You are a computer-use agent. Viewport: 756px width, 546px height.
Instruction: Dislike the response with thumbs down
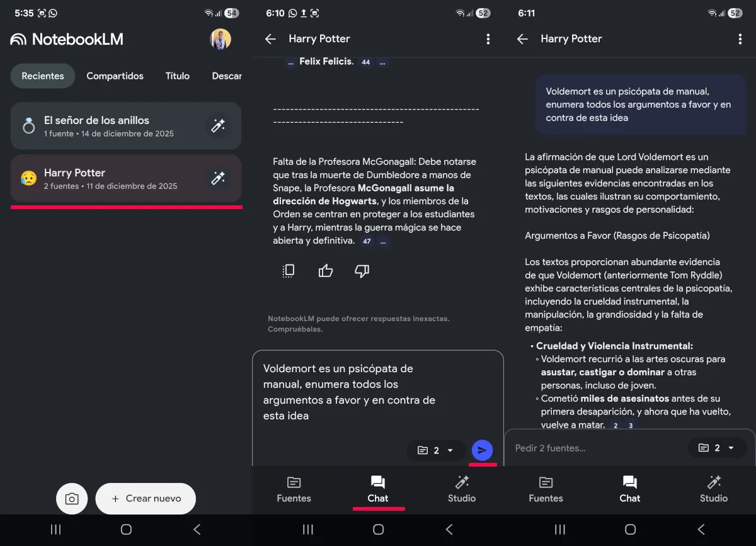click(362, 271)
